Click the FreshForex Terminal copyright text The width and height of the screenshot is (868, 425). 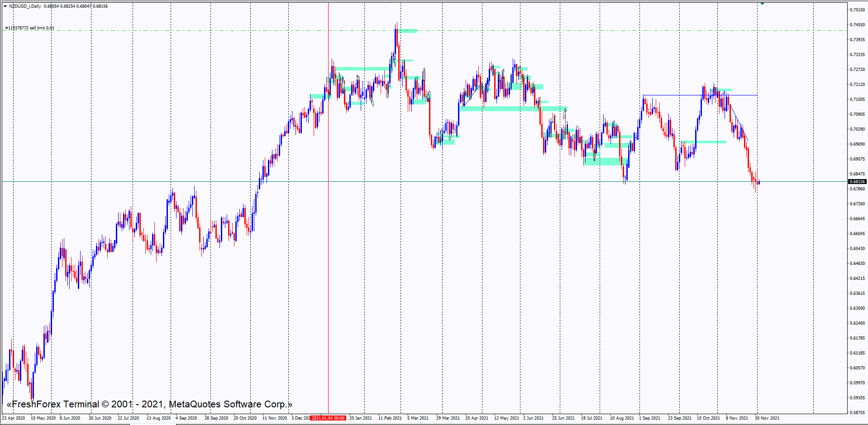(x=149, y=404)
